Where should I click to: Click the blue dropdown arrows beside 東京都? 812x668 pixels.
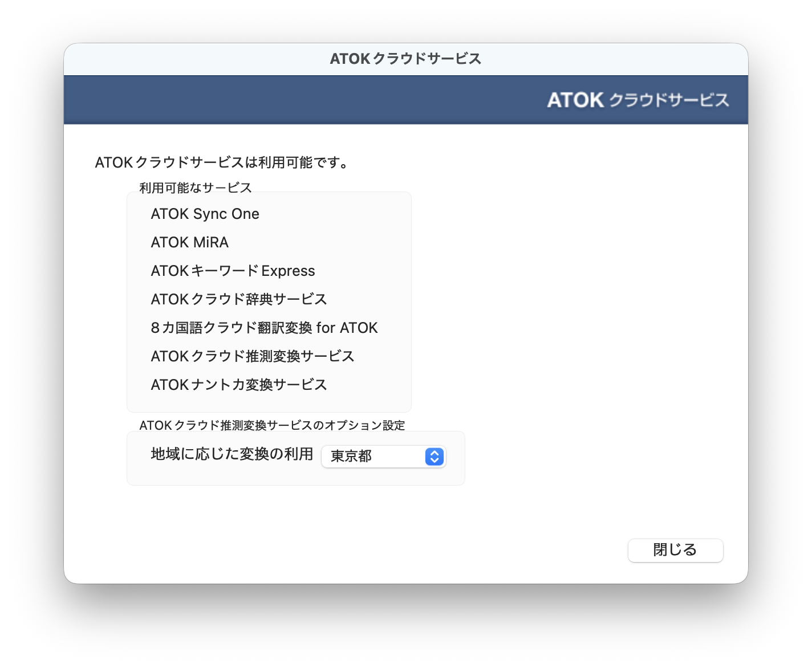tap(435, 457)
